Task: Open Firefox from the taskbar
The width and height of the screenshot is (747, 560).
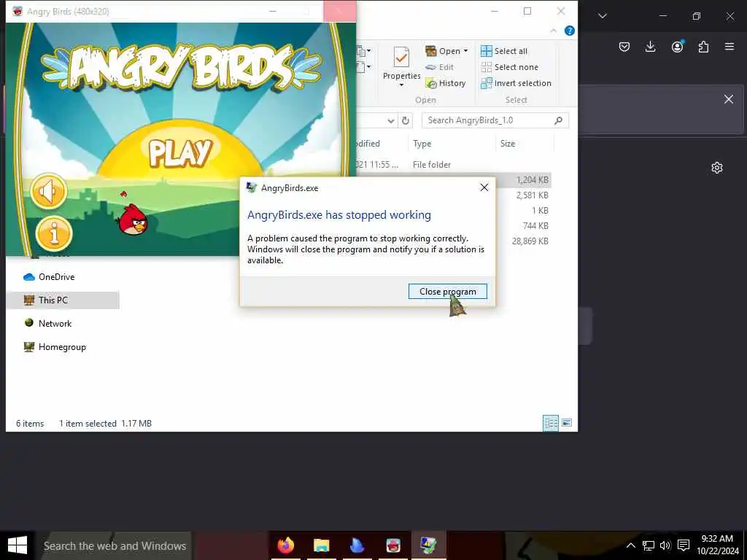Action: [x=286, y=545]
